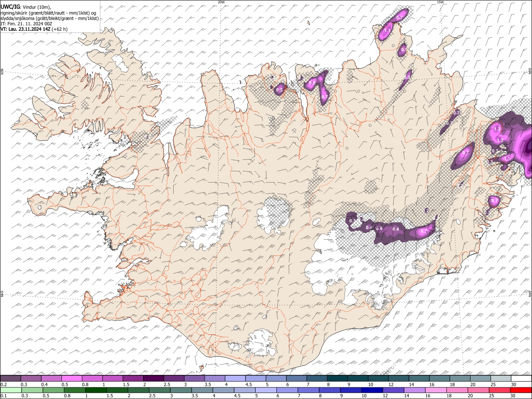This screenshot has height=399, width=532.
Task: Click the "20W" longitude label
Action: [221, 2]
